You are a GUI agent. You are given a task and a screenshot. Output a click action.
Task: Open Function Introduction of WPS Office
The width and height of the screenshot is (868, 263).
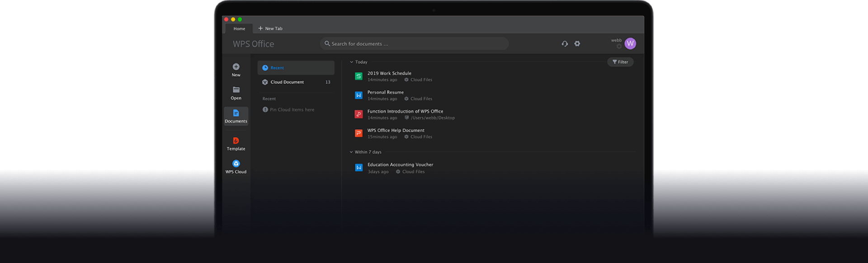click(405, 111)
